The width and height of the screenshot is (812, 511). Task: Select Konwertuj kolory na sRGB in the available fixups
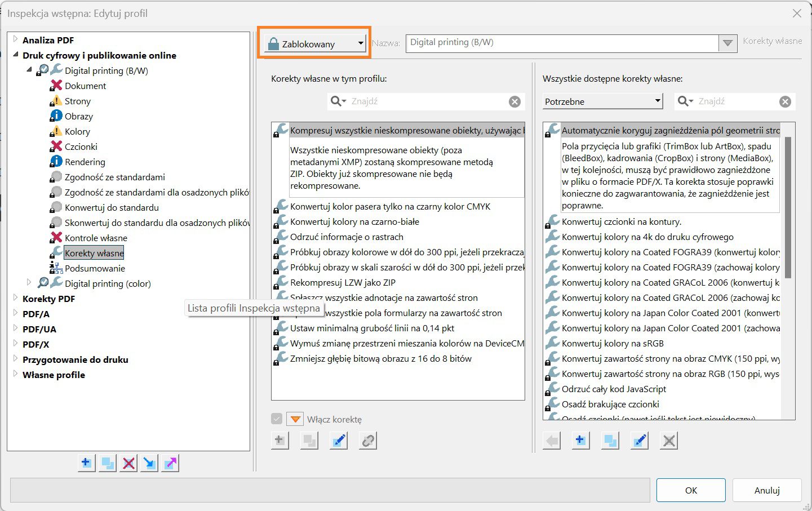(x=613, y=343)
